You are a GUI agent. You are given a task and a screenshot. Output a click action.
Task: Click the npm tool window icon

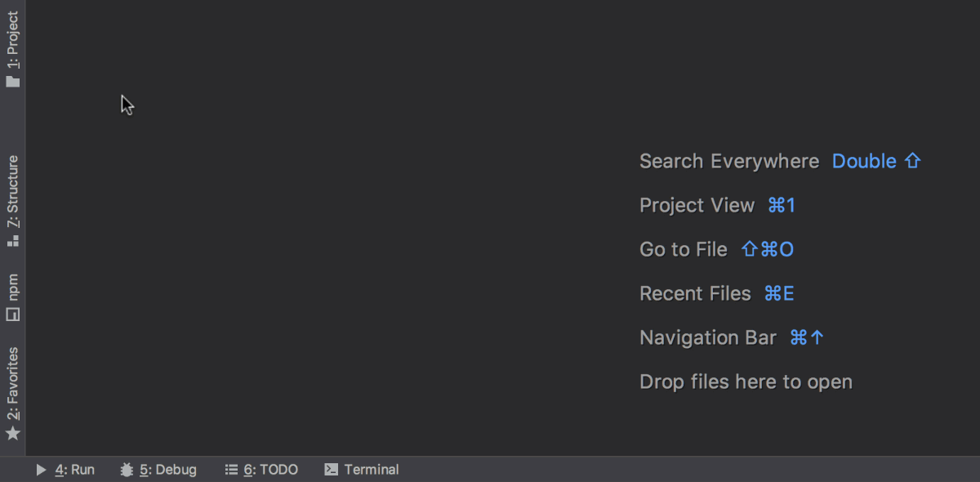click(13, 315)
